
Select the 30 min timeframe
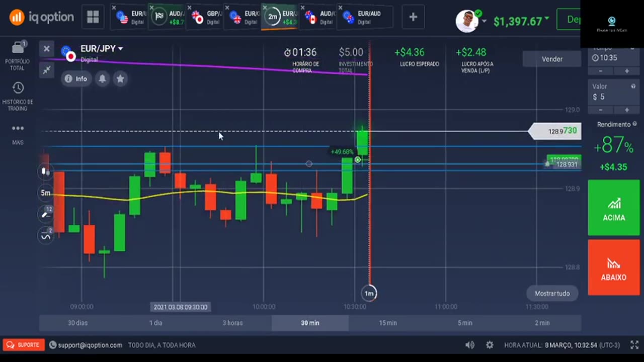click(x=310, y=323)
